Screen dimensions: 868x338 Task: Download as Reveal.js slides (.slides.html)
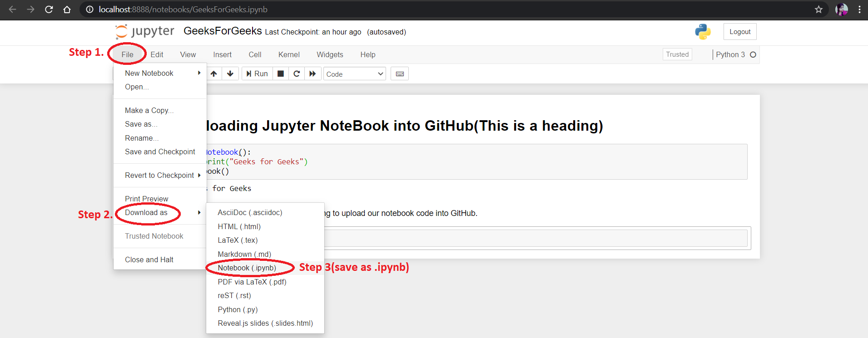265,323
